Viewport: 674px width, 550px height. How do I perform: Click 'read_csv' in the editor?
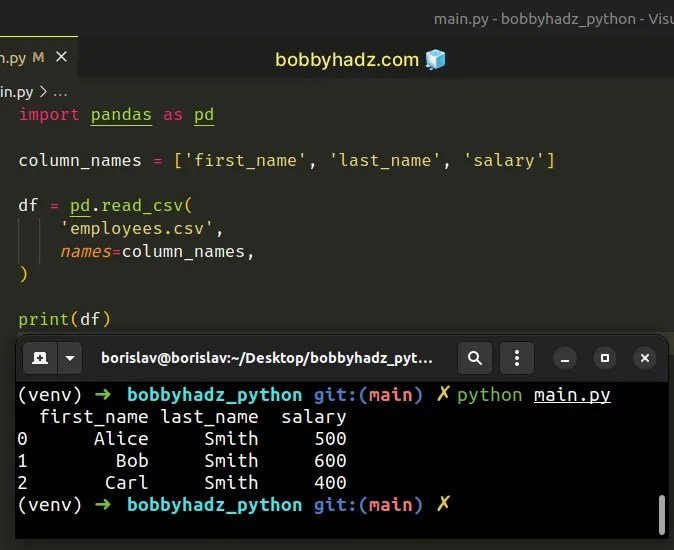[142, 206]
